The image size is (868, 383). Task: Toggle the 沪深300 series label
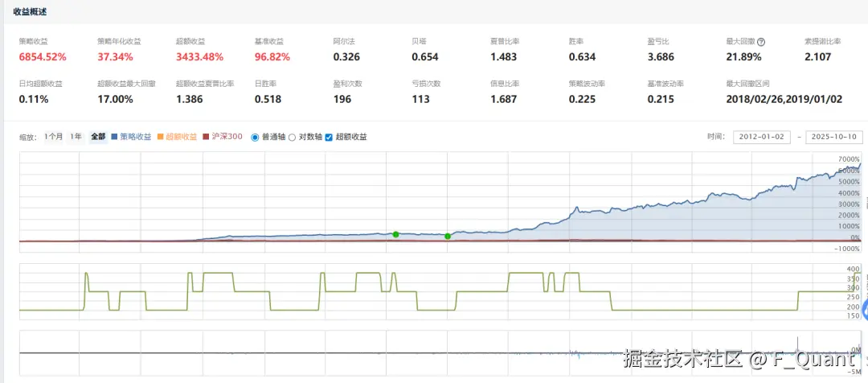click(x=227, y=137)
